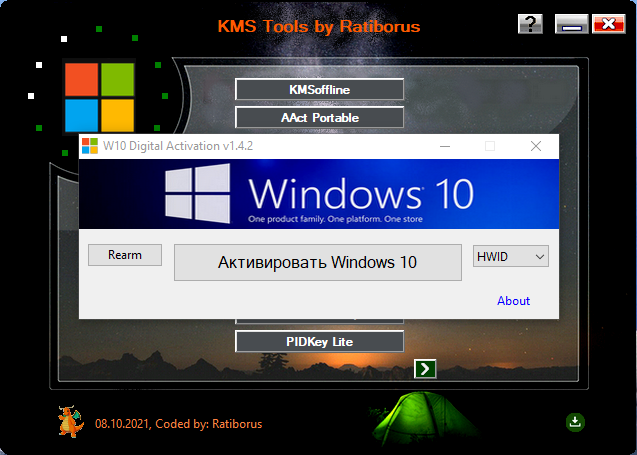637x455 pixels.
Task: Click the large four-color Windows logo
Action: point(99,97)
